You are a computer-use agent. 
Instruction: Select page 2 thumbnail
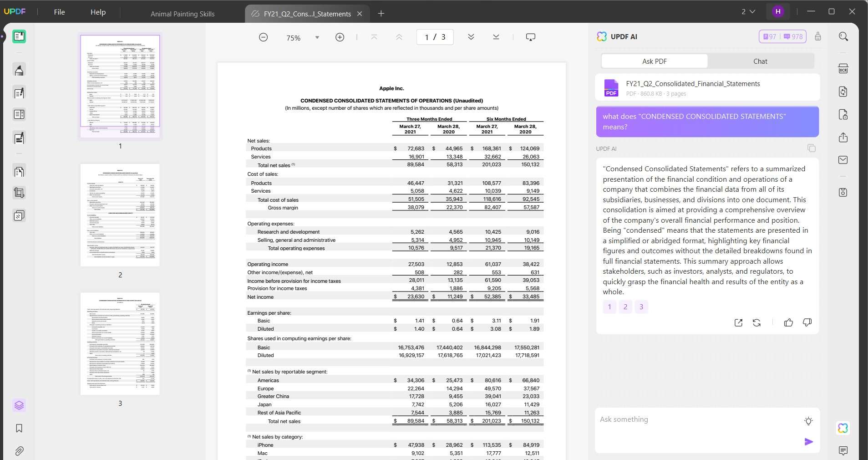coord(120,215)
